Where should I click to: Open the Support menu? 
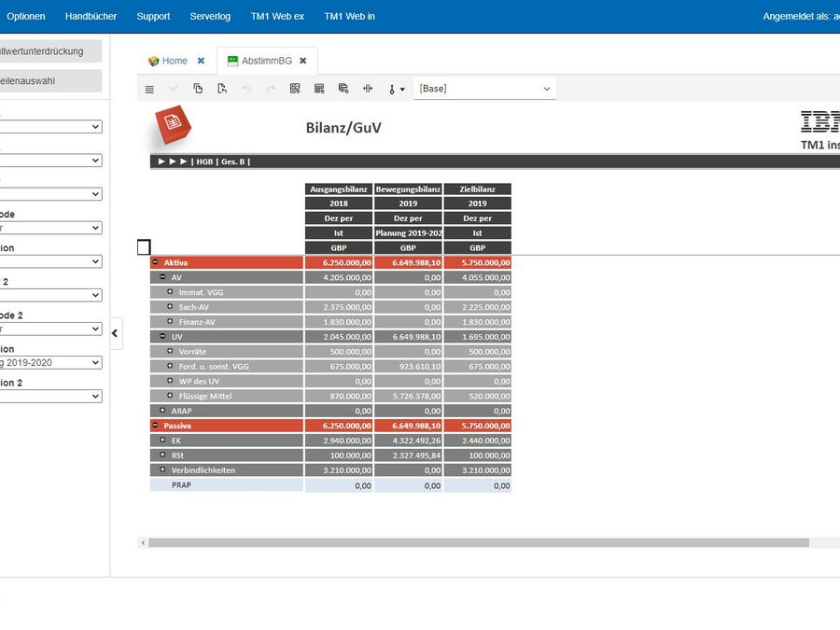(153, 16)
